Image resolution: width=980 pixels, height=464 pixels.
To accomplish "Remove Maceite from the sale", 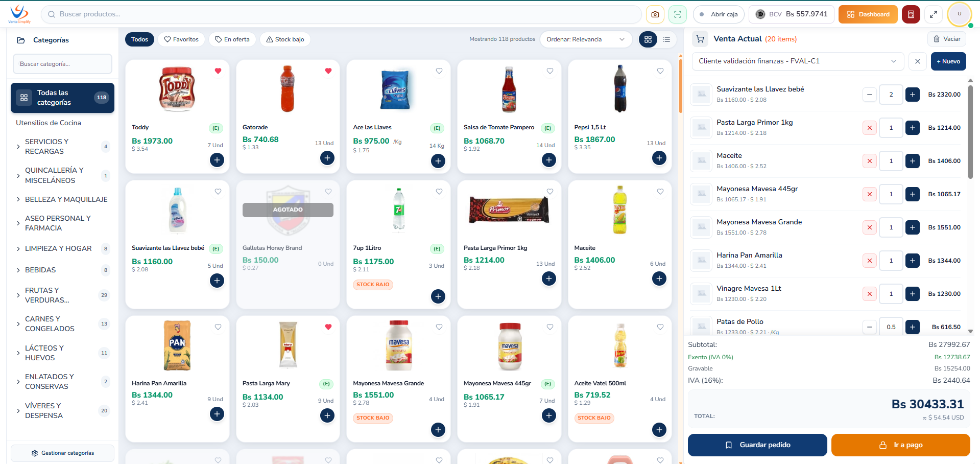I will 870,161.
